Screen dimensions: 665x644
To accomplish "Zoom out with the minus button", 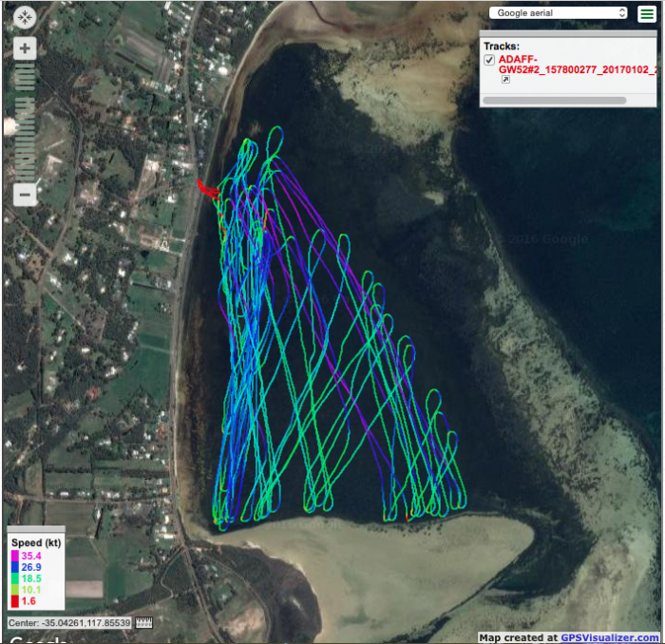I will tap(25, 194).
